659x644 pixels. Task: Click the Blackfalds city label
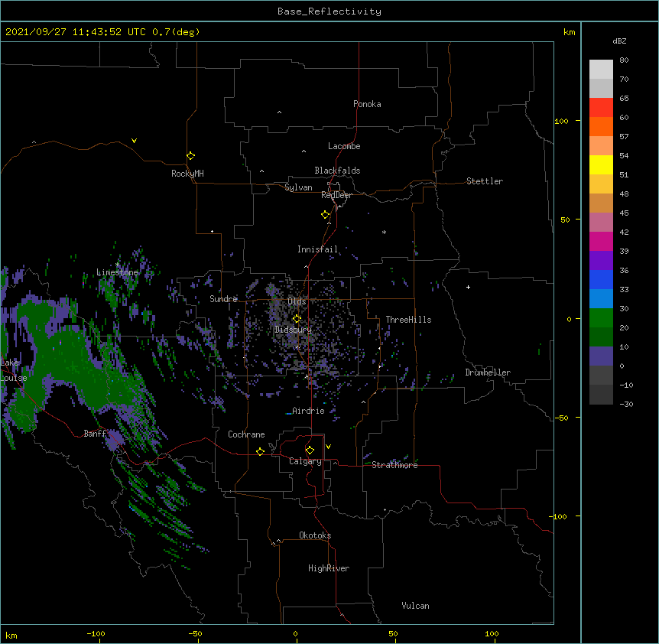click(337, 171)
